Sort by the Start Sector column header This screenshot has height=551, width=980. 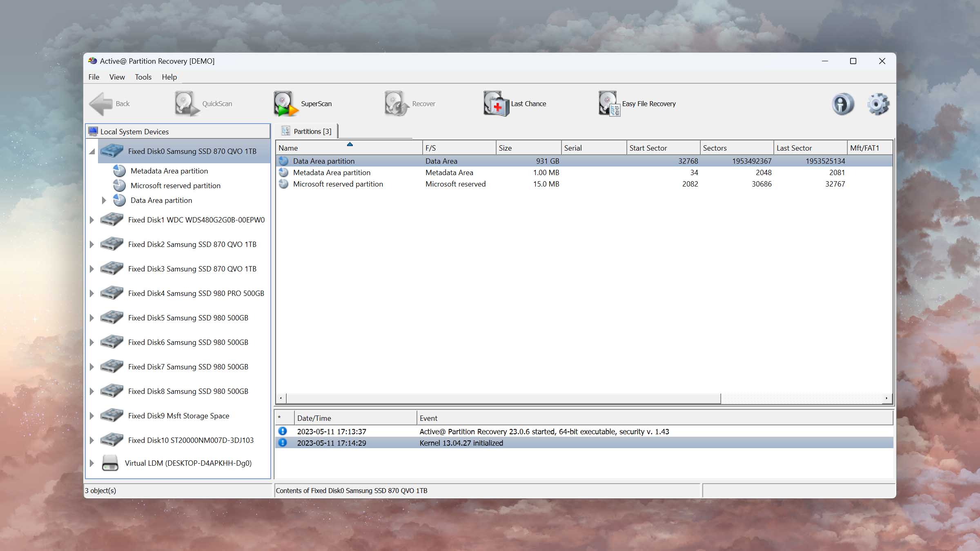tap(663, 148)
